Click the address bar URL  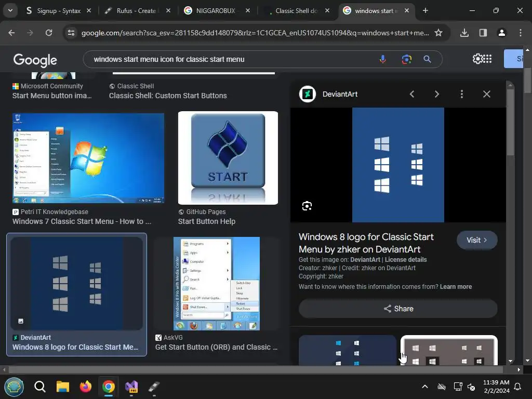click(255, 33)
